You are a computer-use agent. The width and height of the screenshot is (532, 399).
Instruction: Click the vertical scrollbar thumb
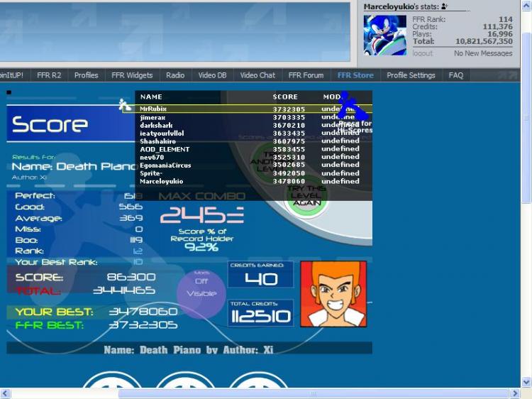(526, 117)
